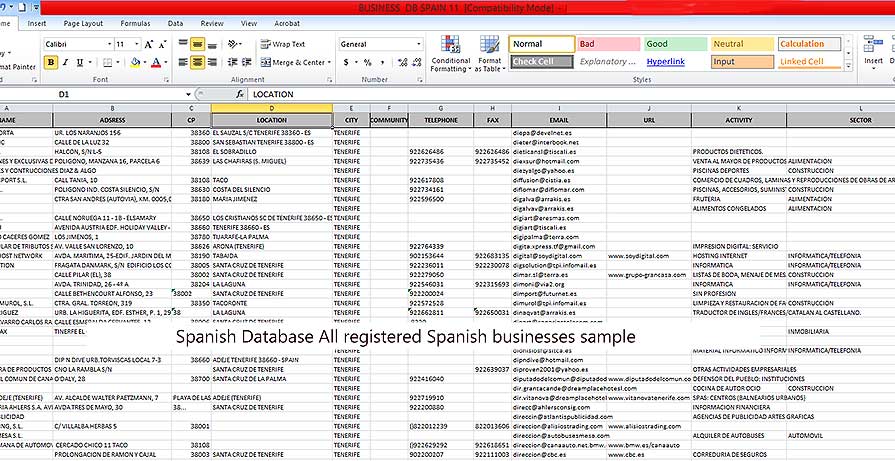Click Insert Function fx icon
Image resolution: width=895 pixels, height=461 pixels.
coord(240,94)
